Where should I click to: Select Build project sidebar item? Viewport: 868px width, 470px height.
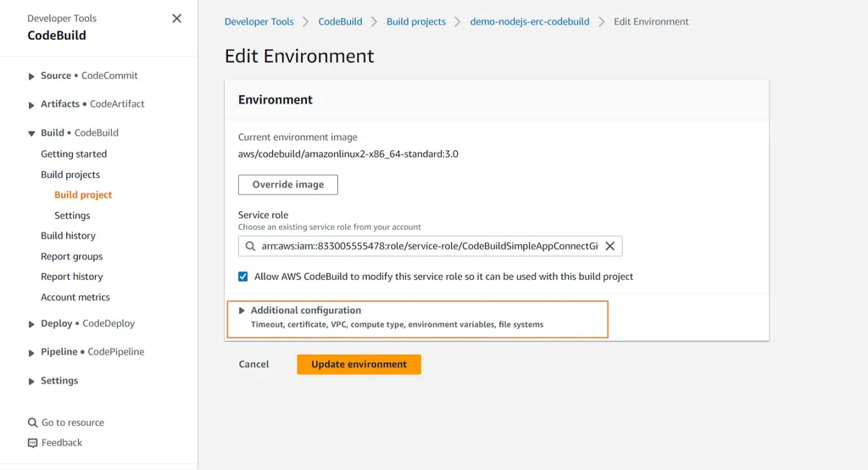click(83, 195)
